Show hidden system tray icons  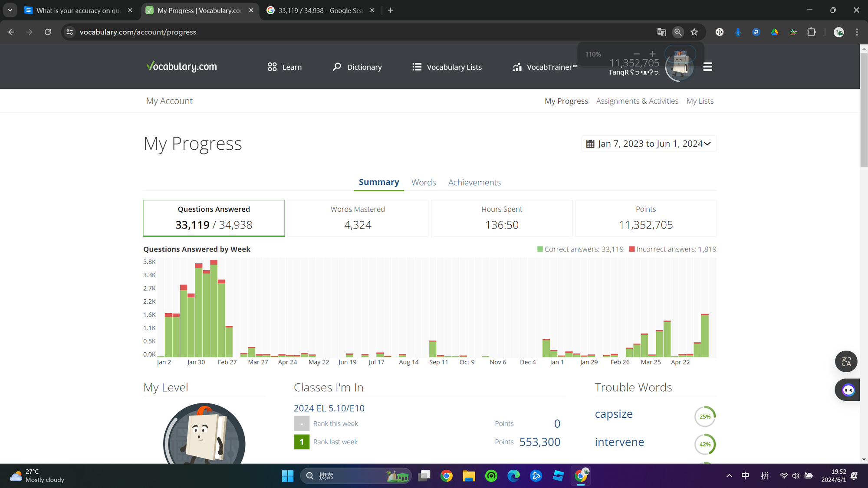tap(729, 476)
